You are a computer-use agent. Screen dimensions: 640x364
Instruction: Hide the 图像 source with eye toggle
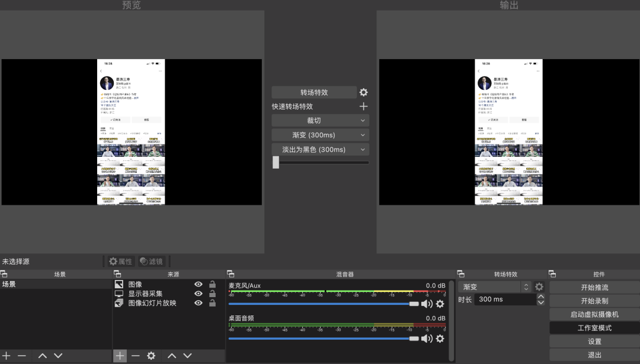199,284
